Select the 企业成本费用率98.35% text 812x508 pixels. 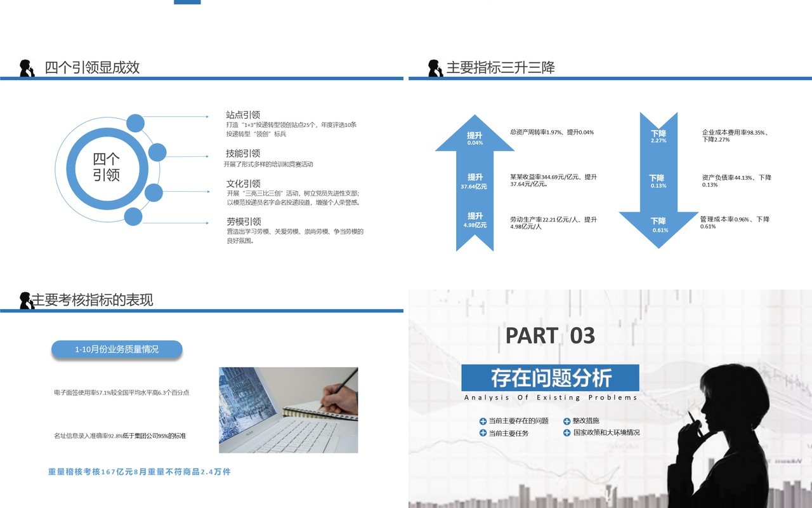click(x=736, y=136)
